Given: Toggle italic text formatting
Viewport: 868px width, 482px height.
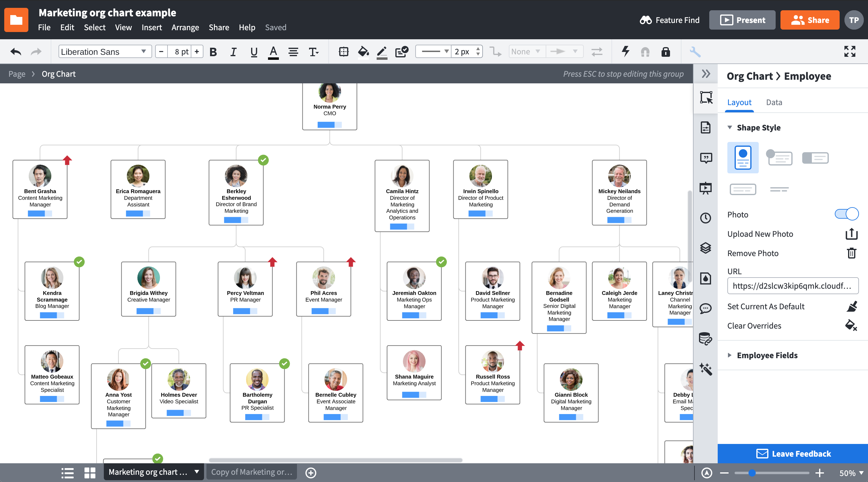Looking at the screenshot, I should 233,52.
